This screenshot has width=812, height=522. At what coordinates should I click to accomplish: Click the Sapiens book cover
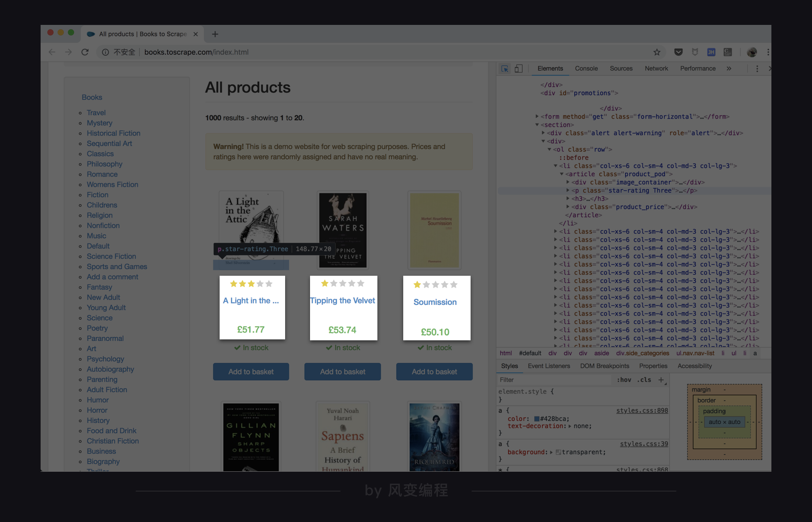(343, 437)
